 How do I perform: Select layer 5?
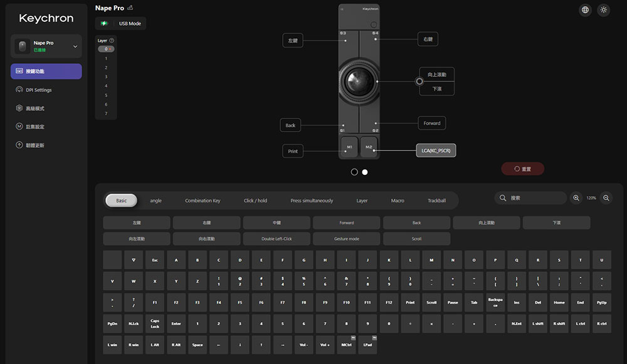[106, 95]
